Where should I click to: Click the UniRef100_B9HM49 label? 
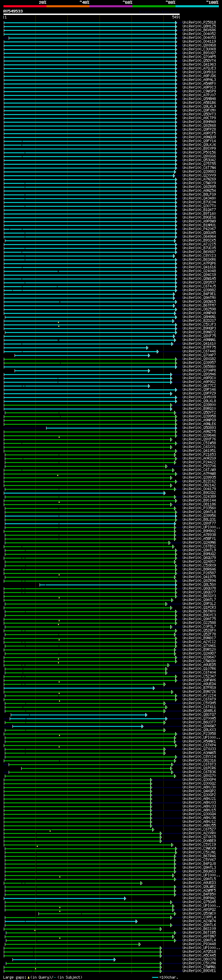pos(199,122)
